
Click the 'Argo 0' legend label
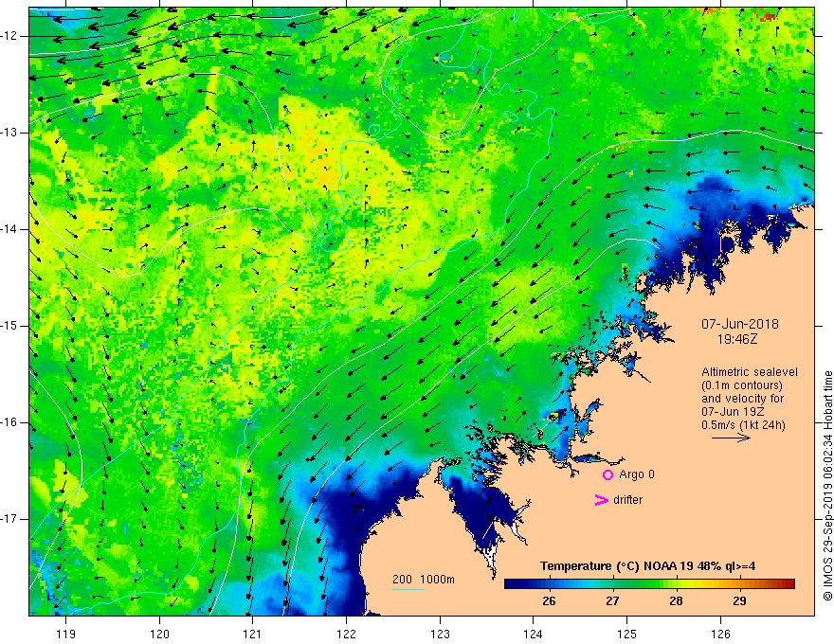pyautogui.click(x=637, y=474)
